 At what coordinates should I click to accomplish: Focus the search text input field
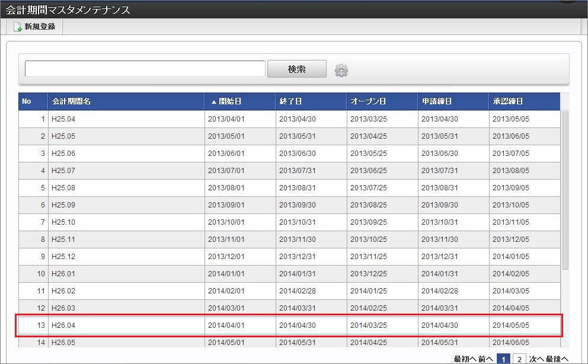tap(145, 69)
